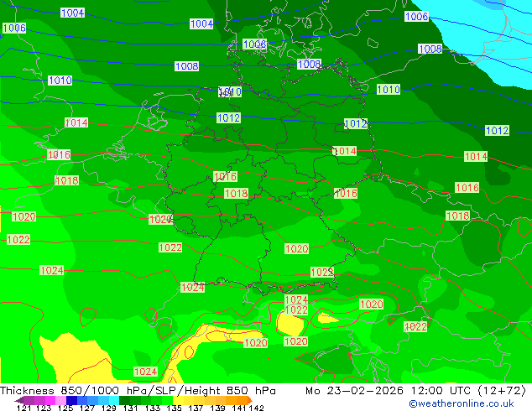Image resolution: width=532 pixels, height=411 pixels.
Task: Pick the dark green 131 legend swatch
Action: point(124,400)
